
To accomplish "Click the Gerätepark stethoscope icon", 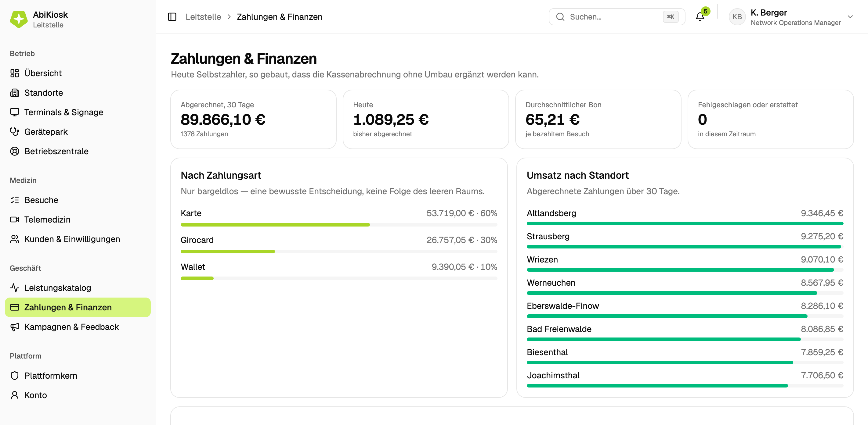I will [x=14, y=132].
